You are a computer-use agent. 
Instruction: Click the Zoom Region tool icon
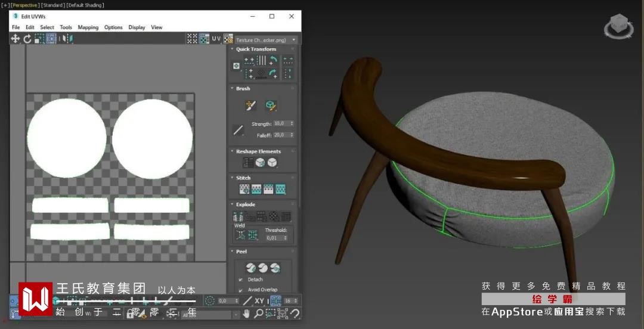(270, 314)
